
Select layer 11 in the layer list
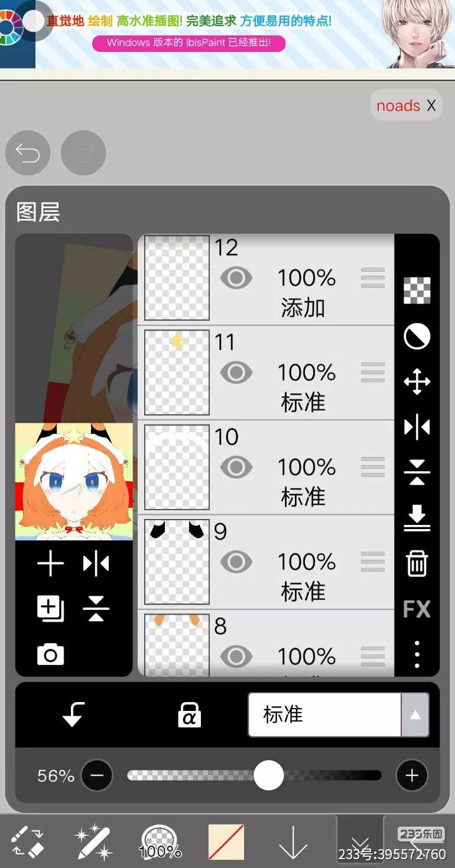pyautogui.click(x=266, y=373)
